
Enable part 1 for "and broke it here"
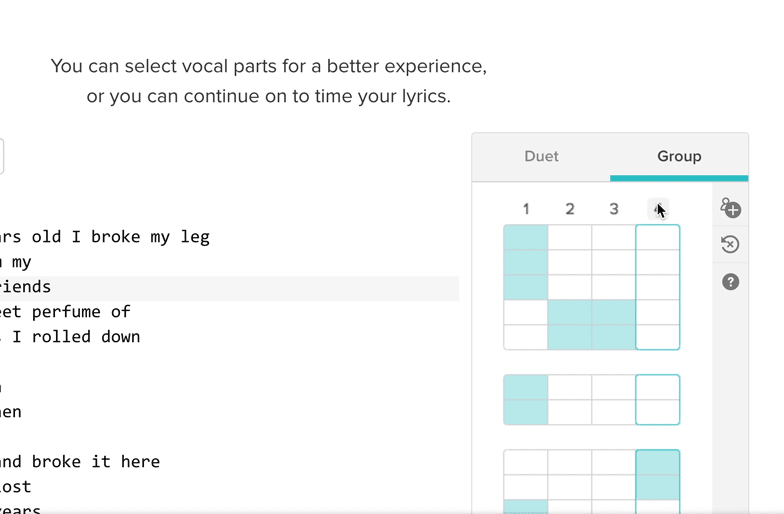pos(526,462)
